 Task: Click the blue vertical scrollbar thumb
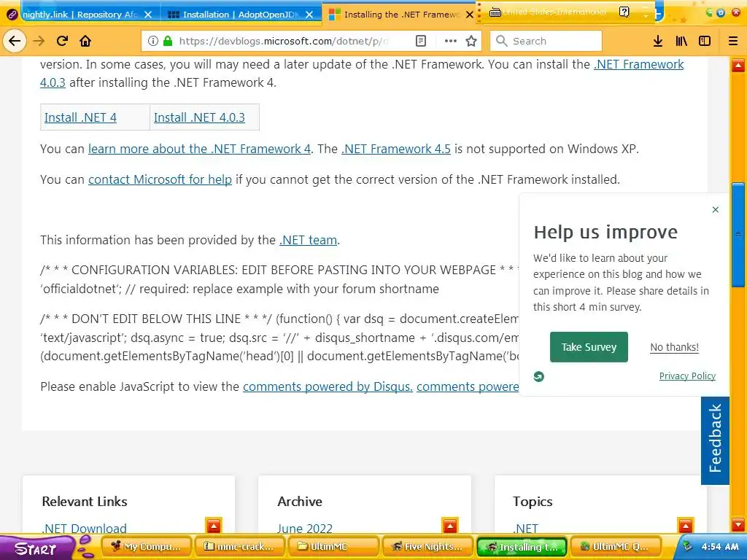(738, 235)
